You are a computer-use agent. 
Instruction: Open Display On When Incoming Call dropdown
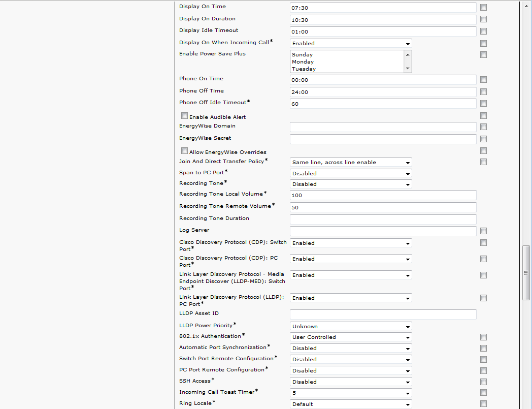pos(351,44)
